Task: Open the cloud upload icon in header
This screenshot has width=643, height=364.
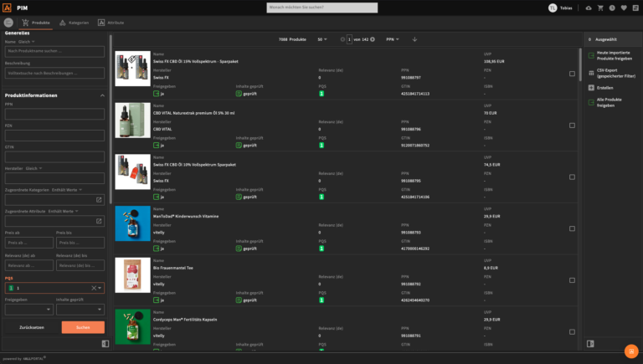Action: click(x=589, y=8)
